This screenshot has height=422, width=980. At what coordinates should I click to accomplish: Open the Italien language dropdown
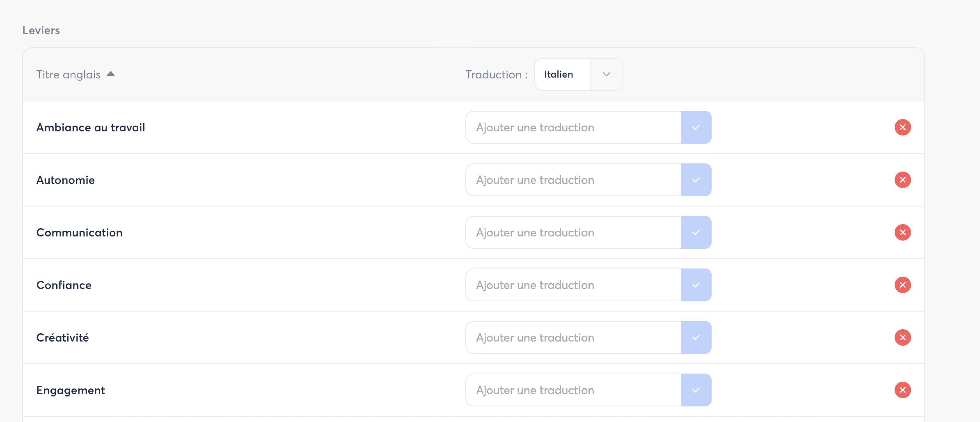(562, 74)
